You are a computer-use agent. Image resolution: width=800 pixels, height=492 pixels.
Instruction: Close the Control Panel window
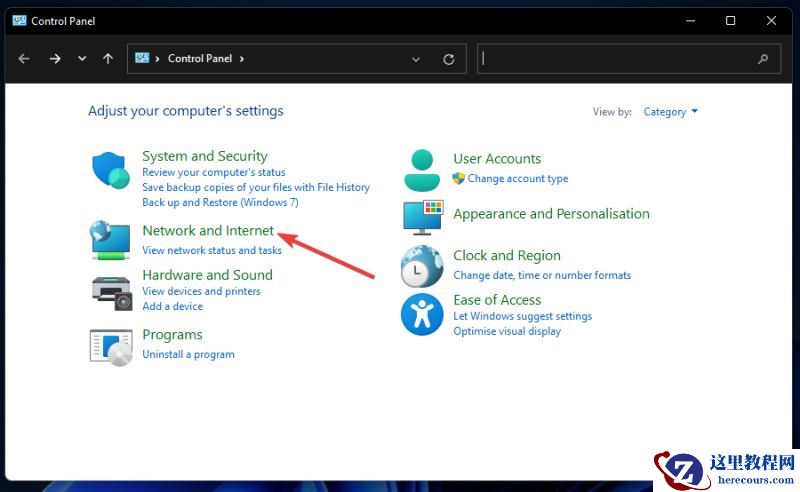click(771, 21)
